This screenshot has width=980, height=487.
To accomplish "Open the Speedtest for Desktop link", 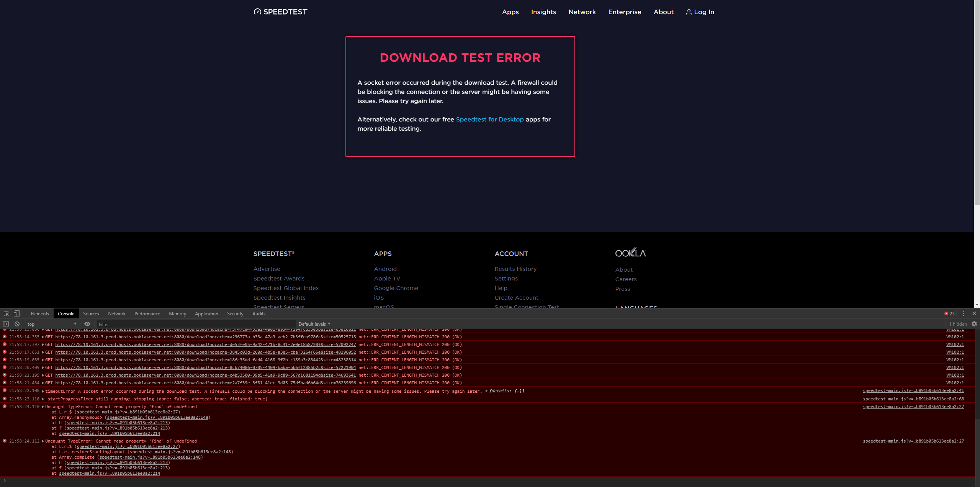I will coord(489,119).
